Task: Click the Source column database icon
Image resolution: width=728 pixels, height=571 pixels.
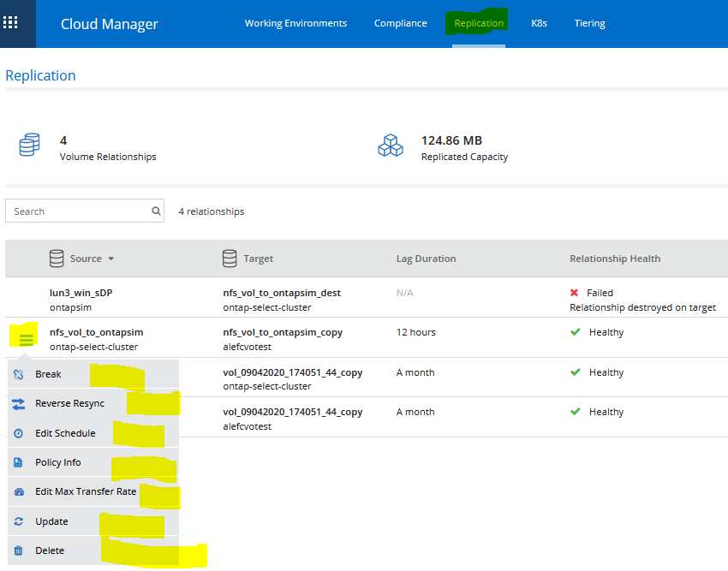Action: click(57, 259)
